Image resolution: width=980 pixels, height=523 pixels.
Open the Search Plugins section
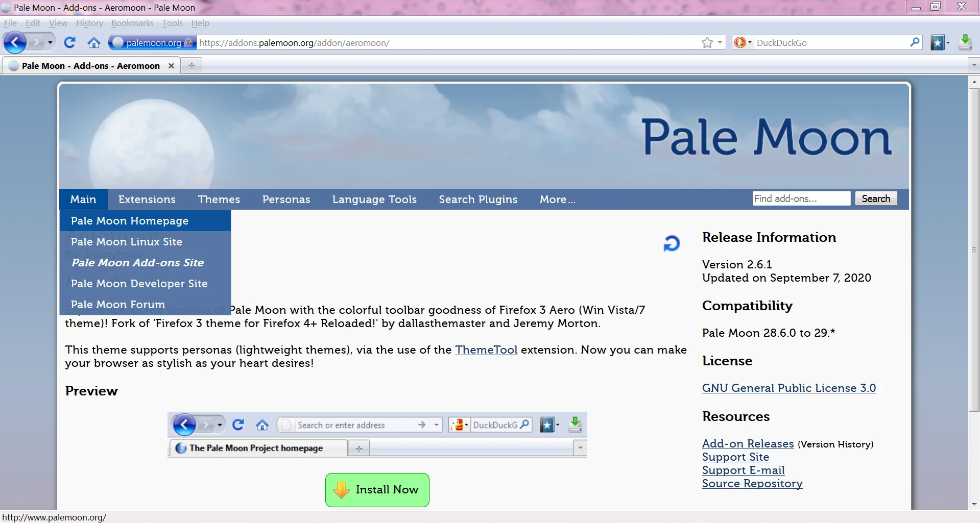478,200
